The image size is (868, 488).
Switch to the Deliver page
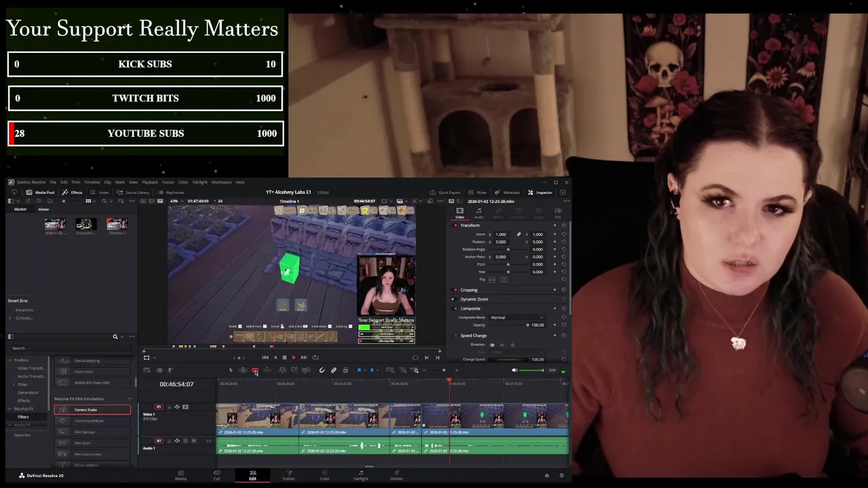(397, 474)
